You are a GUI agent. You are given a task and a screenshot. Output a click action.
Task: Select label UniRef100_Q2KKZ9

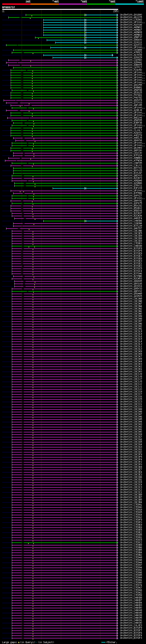pos(131,58)
